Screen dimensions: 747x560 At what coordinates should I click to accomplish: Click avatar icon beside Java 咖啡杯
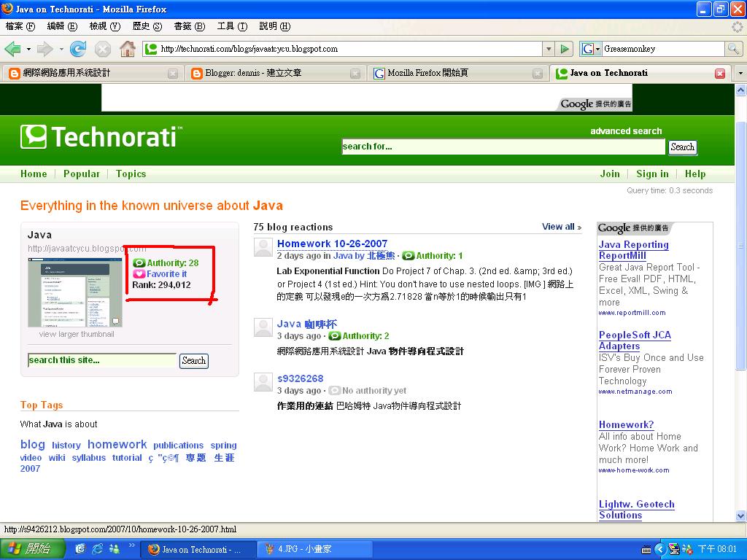pos(263,327)
